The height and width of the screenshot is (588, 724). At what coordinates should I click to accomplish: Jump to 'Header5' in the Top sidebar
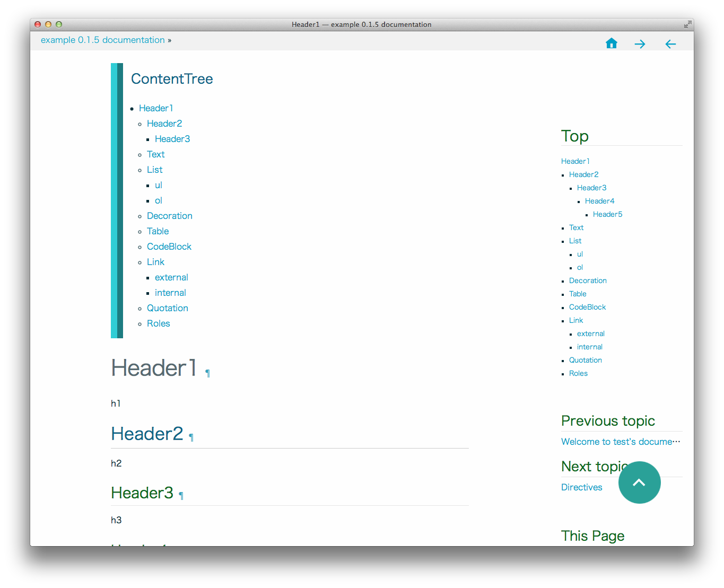(607, 214)
